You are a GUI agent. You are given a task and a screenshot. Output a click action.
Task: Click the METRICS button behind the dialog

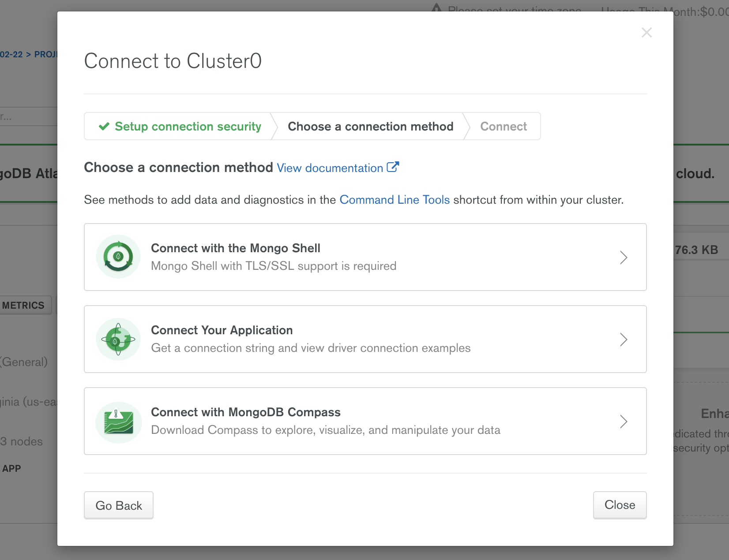pos(23,305)
